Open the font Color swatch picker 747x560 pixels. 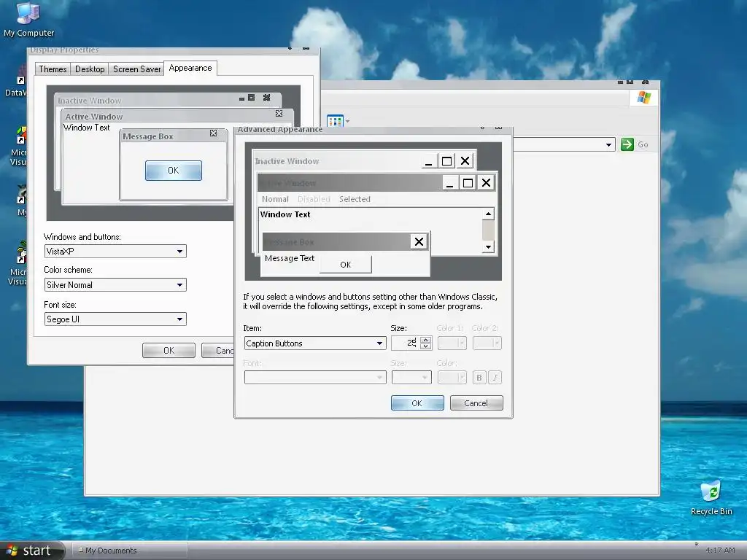click(x=452, y=378)
